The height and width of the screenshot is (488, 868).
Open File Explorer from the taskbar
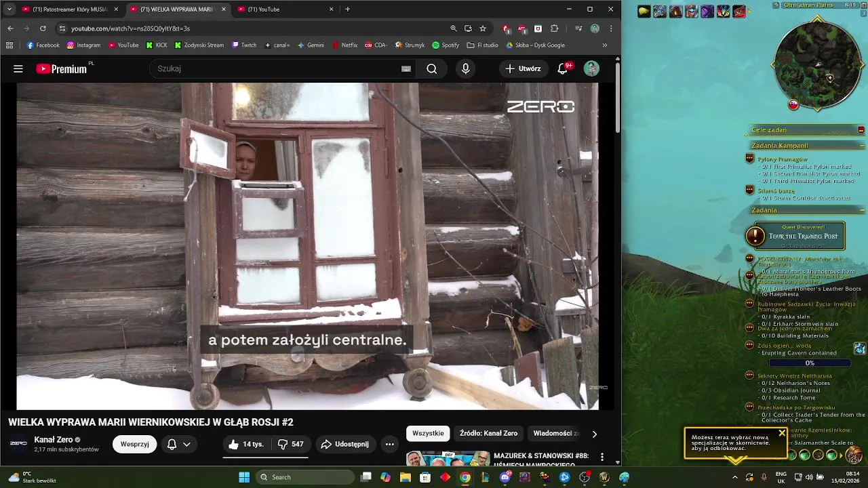coord(406,477)
